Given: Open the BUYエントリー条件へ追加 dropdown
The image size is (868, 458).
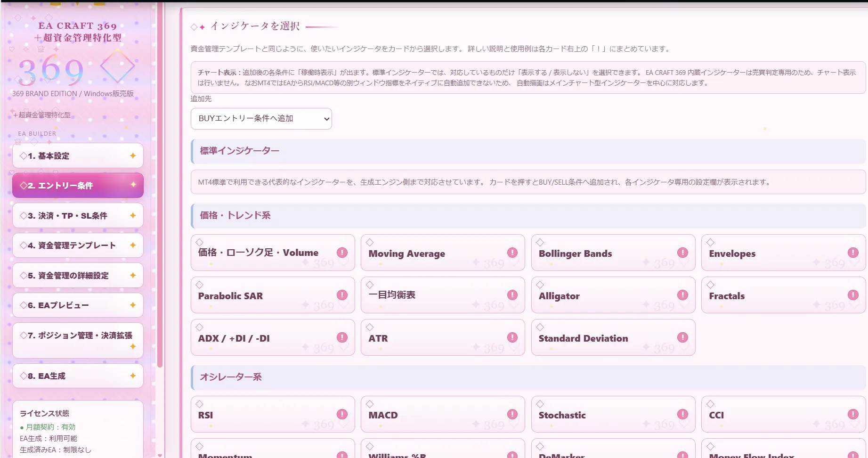Looking at the screenshot, I should coord(261,119).
